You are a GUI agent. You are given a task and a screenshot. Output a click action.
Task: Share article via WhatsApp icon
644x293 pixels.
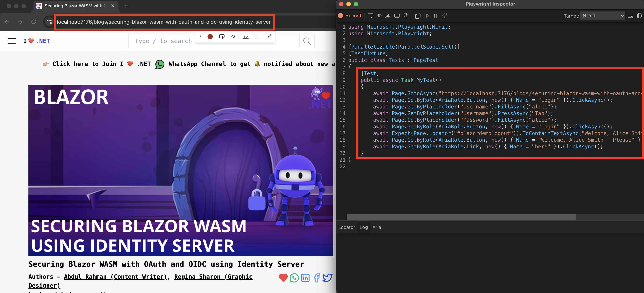tap(294, 278)
